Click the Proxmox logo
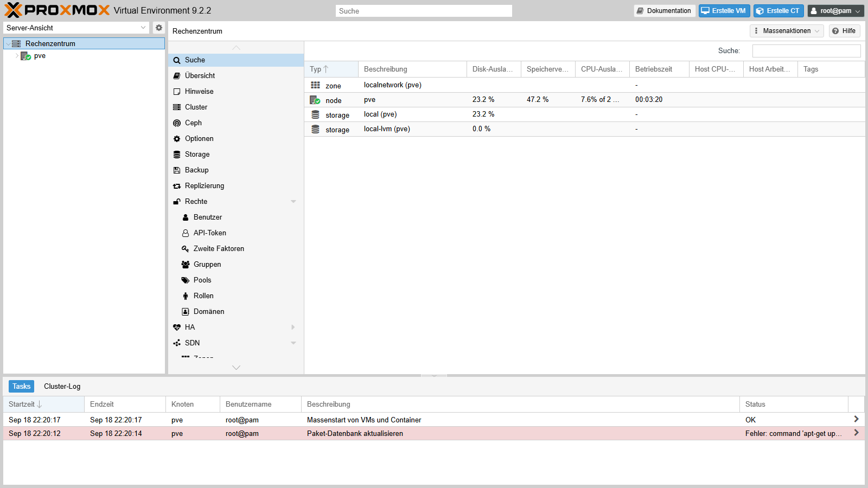 (57, 10)
